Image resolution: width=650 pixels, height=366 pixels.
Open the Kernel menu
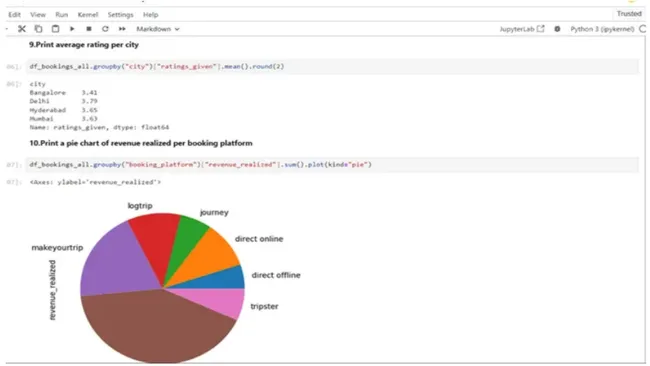coord(88,15)
